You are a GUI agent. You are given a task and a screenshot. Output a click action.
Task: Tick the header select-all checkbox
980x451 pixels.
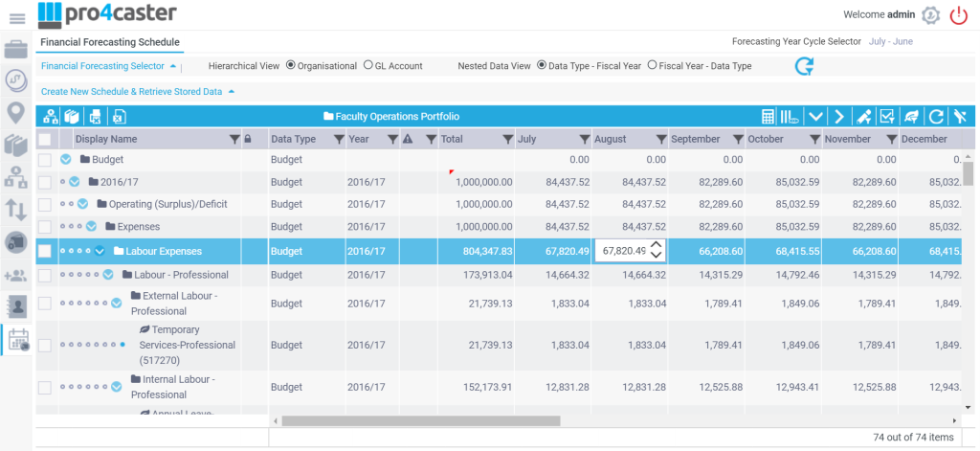point(44,139)
